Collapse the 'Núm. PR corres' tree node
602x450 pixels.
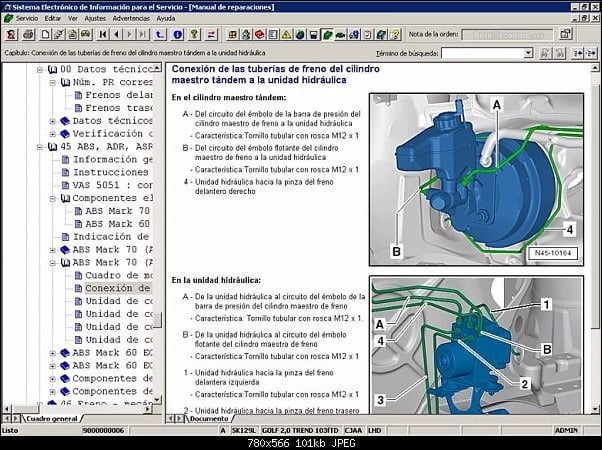pyautogui.click(x=53, y=83)
